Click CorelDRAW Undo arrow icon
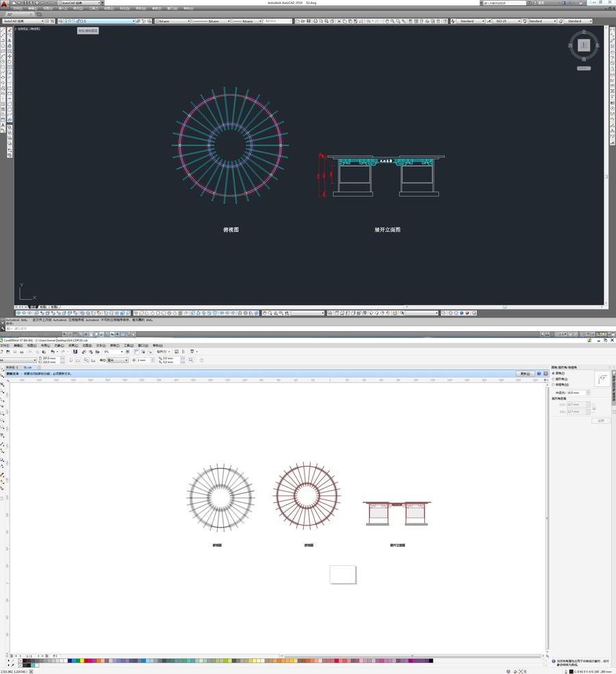The width and height of the screenshot is (616, 674). pos(53,352)
